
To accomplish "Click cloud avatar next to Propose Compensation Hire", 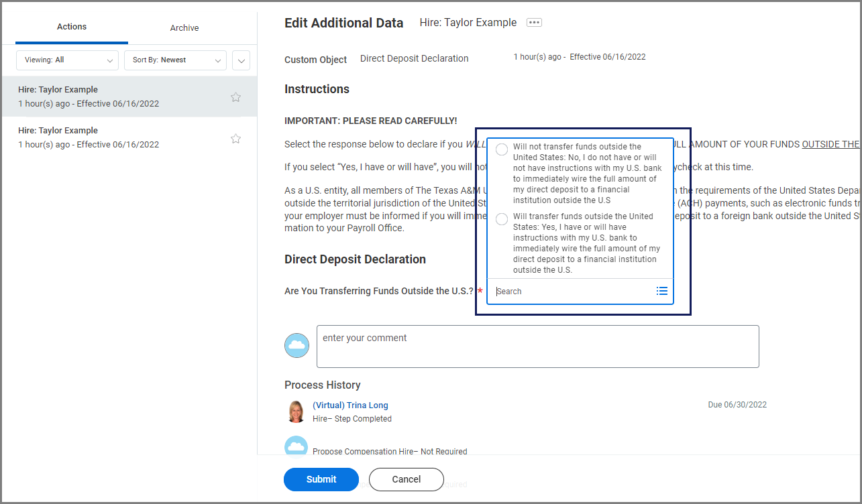I will (x=297, y=446).
